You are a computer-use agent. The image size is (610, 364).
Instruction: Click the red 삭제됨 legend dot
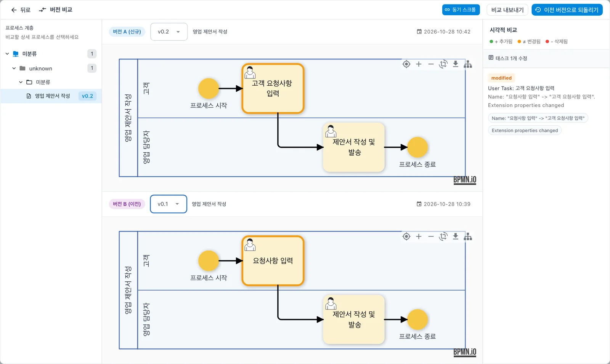[547, 42]
